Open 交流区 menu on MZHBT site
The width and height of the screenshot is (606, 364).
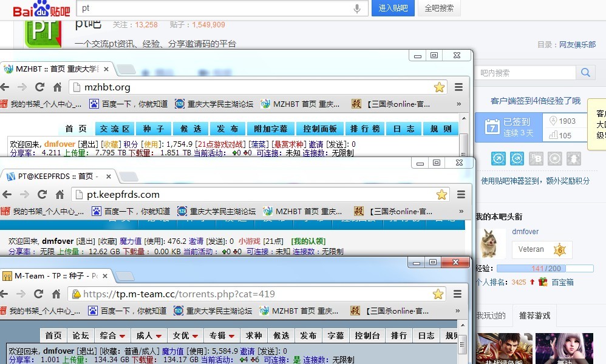click(115, 129)
